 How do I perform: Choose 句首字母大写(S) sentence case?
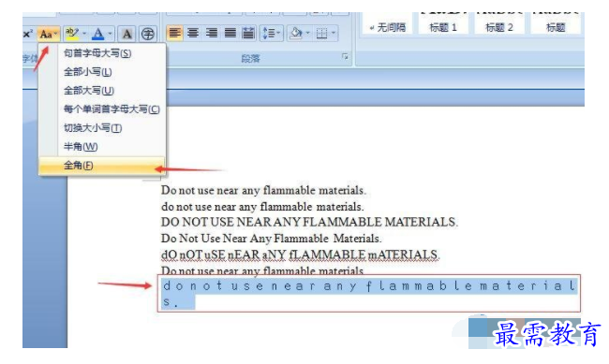[x=102, y=53]
